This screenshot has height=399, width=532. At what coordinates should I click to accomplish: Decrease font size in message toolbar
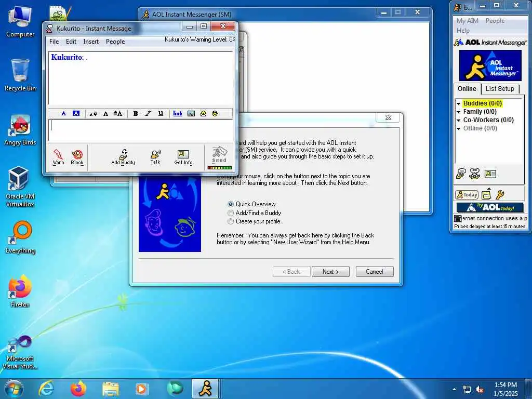[94, 114]
